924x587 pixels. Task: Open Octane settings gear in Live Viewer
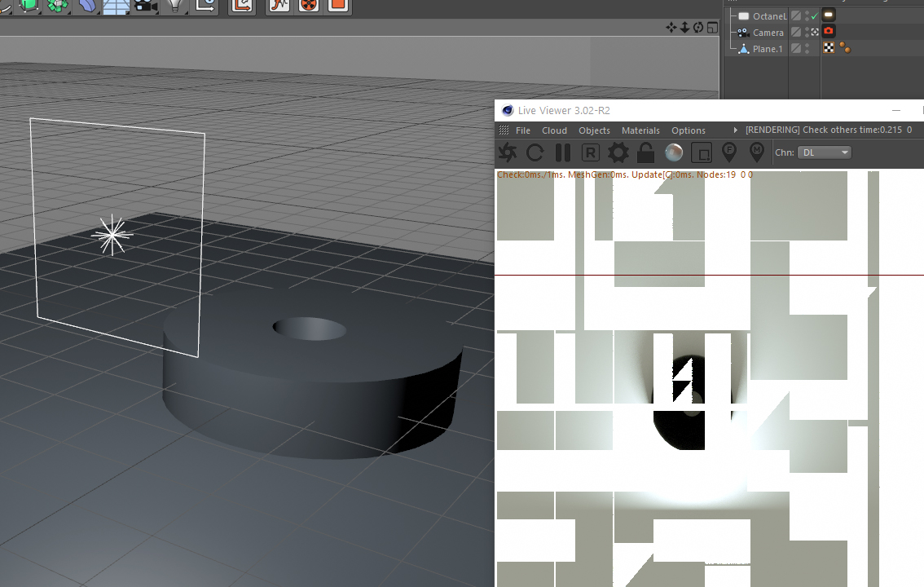(618, 152)
